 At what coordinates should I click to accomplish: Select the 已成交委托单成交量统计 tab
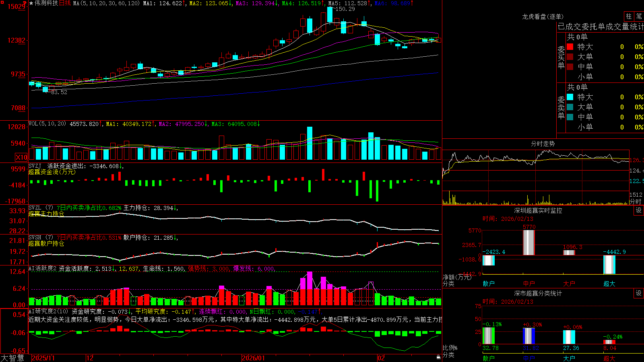click(x=601, y=27)
